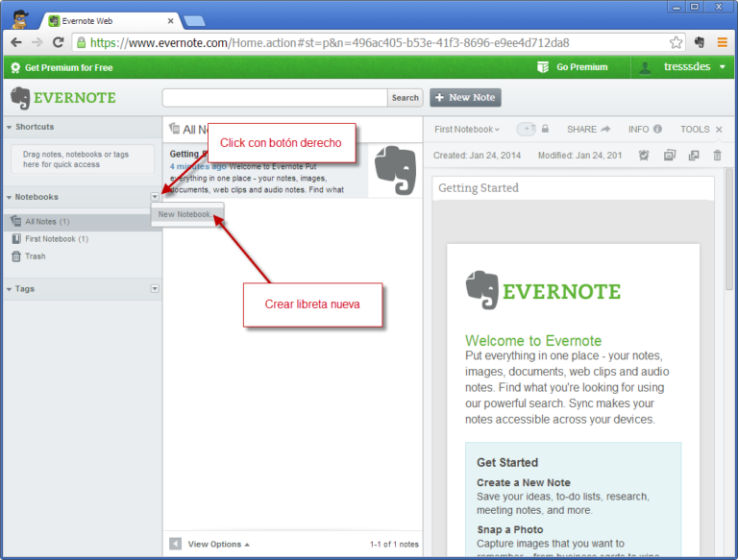The image size is (738, 560).
Task: Open the Evernote Web Clipper extension icon
Action: click(x=700, y=42)
